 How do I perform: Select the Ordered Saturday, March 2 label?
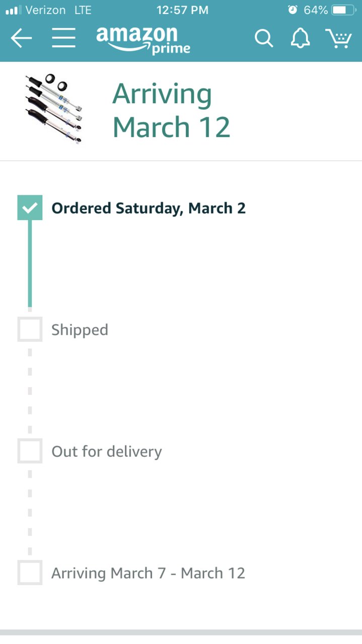[149, 208]
